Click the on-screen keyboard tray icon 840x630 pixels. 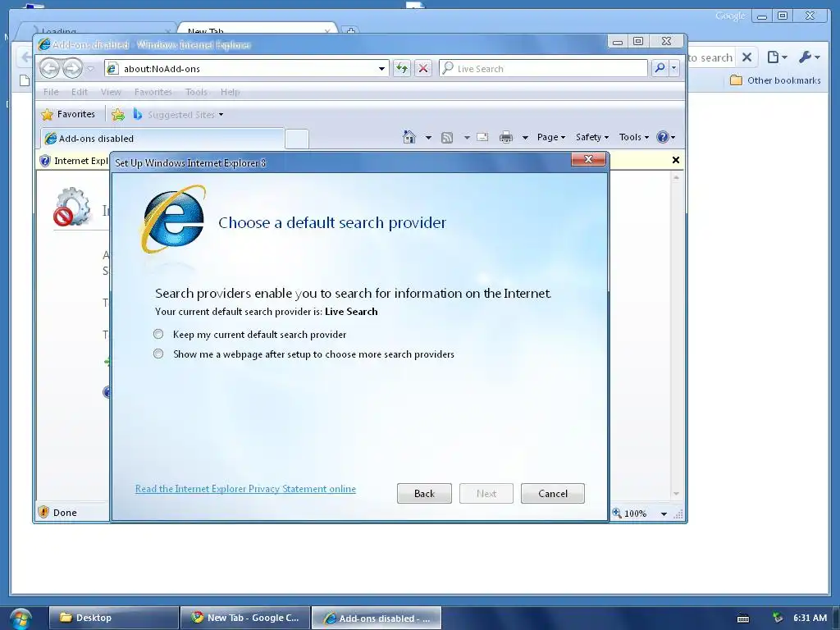coord(743,619)
